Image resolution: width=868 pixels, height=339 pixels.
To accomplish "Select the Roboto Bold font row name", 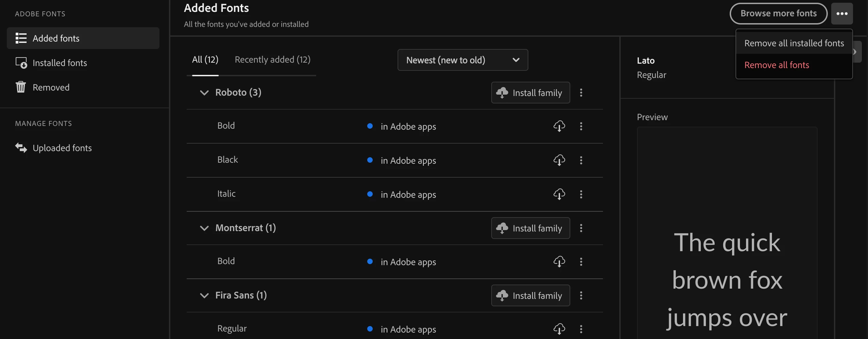I will click(x=226, y=126).
